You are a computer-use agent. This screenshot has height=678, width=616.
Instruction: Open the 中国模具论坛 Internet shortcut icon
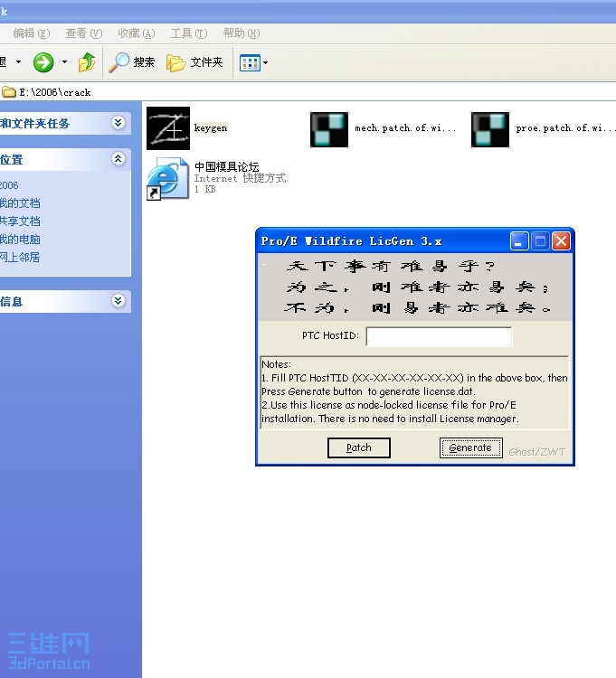tap(168, 178)
